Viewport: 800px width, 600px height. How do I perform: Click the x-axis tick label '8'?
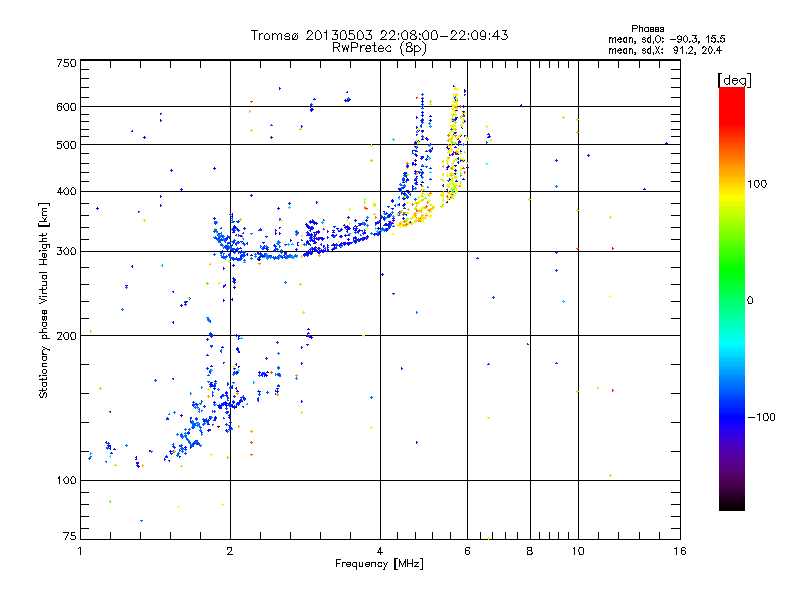click(x=530, y=551)
